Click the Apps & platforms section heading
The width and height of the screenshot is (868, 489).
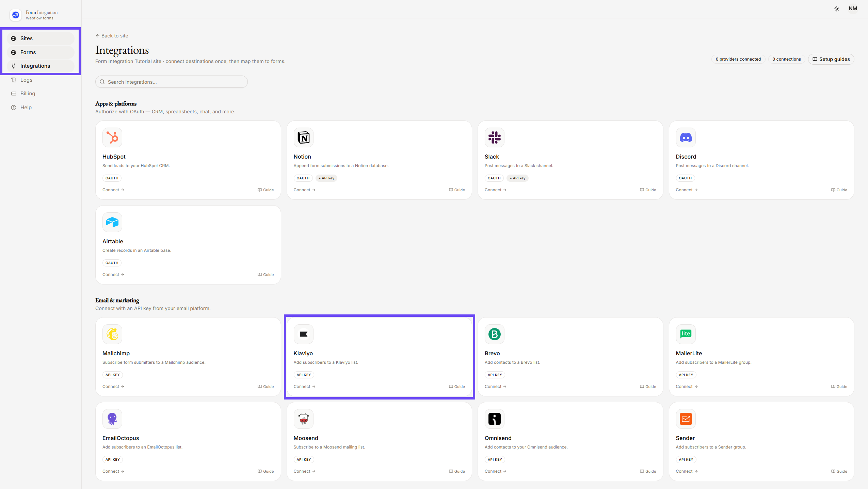(x=116, y=103)
